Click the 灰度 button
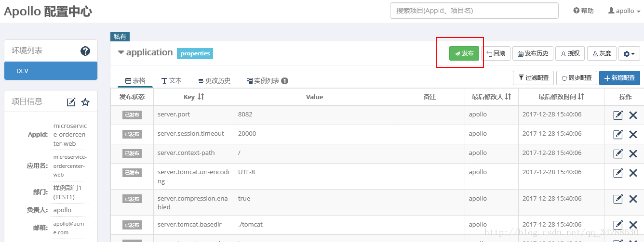Image resolution: width=644 pixels, height=242 pixels. (x=602, y=53)
